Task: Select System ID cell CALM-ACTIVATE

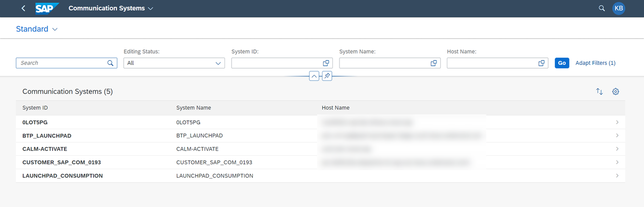Action: click(45, 149)
